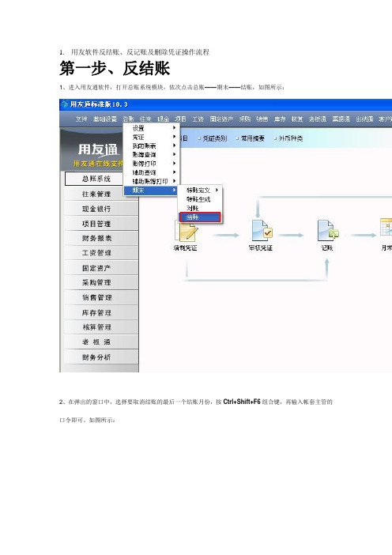The image size is (392, 555).
Task: Select 老板通 in the sidebar
Action: pyautogui.click(x=101, y=342)
